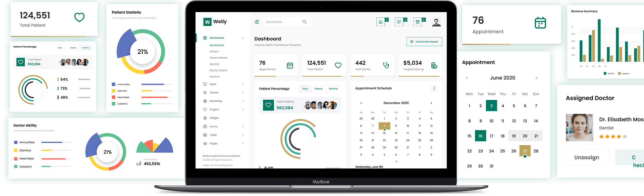644x196 pixels.
Task: Advance to next month in June 2020 calendar
Action: click(537, 78)
